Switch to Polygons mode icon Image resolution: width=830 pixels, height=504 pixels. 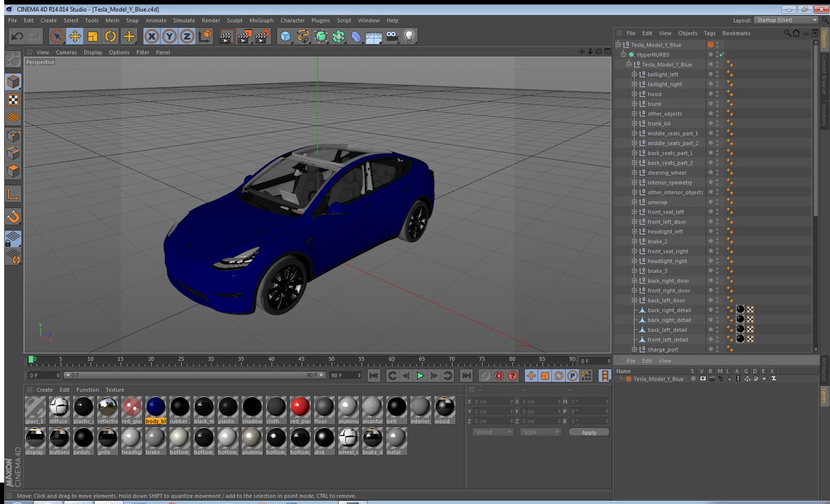(x=13, y=171)
